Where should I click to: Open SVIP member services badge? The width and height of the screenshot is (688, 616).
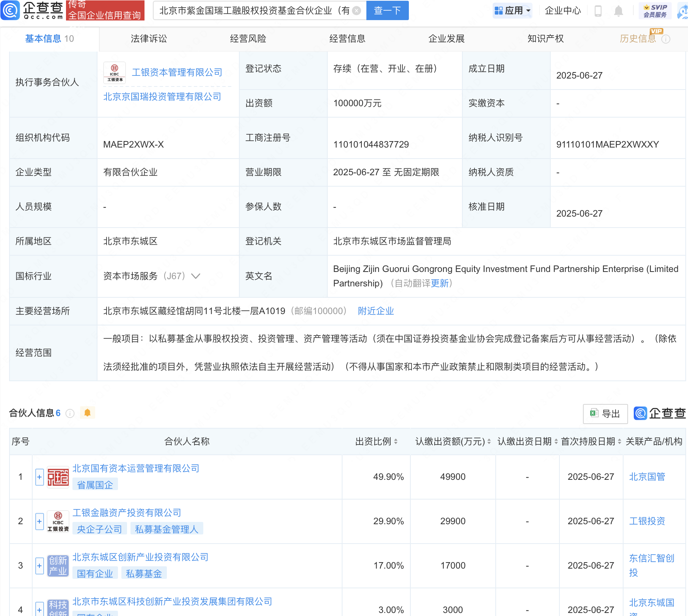pyautogui.click(x=655, y=11)
